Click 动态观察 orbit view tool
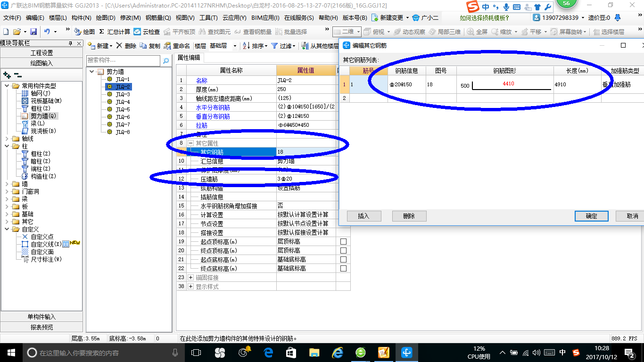Image resolution: width=644 pixels, height=362 pixels. tap(409, 32)
